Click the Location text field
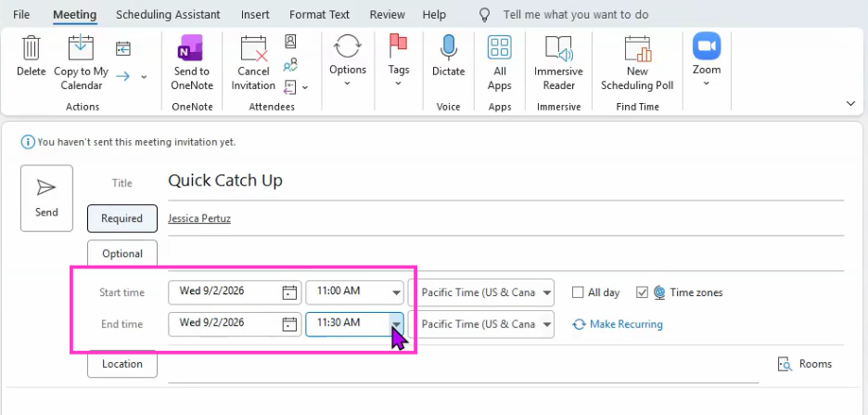This screenshot has height=415, width=868. (463, 366)
